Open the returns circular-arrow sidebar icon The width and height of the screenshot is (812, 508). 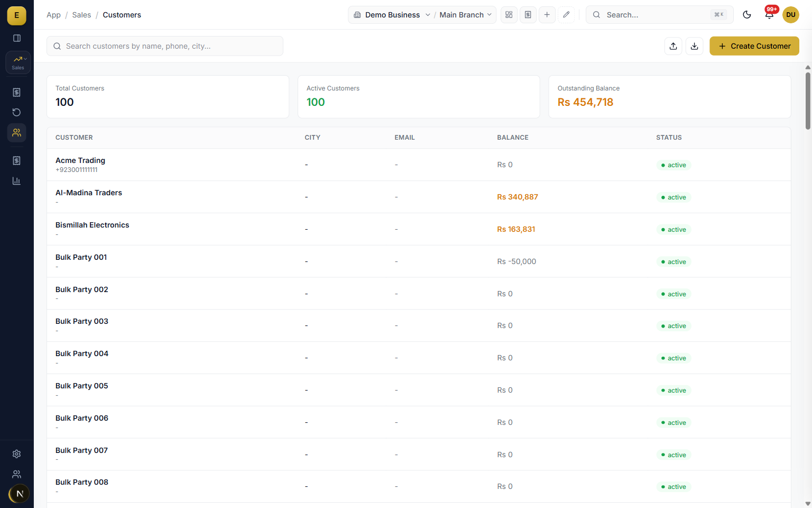17,112
